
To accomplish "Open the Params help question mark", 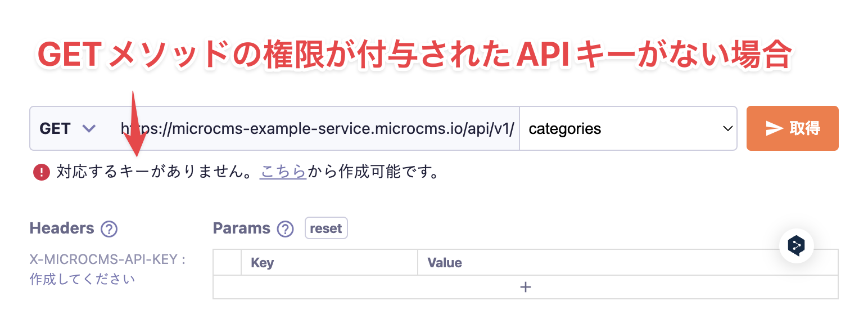I will [x=286, y=229].
